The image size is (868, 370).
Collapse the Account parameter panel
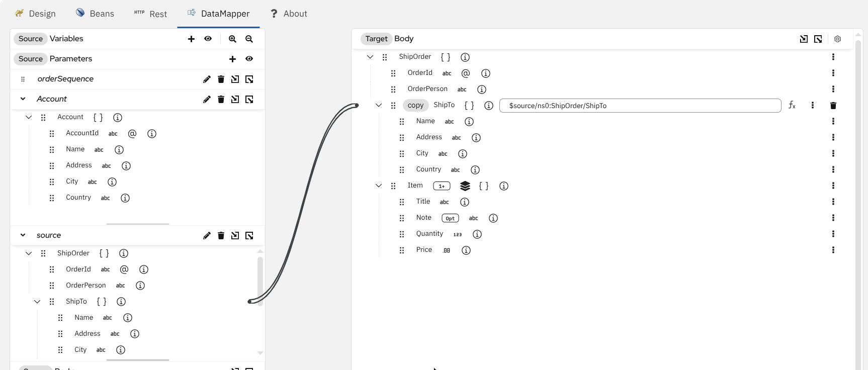23,99
